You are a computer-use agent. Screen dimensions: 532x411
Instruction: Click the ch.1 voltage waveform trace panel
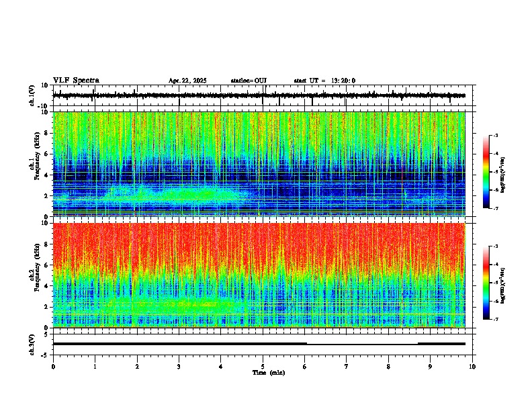pyautogui.click(x=264, y=95)
